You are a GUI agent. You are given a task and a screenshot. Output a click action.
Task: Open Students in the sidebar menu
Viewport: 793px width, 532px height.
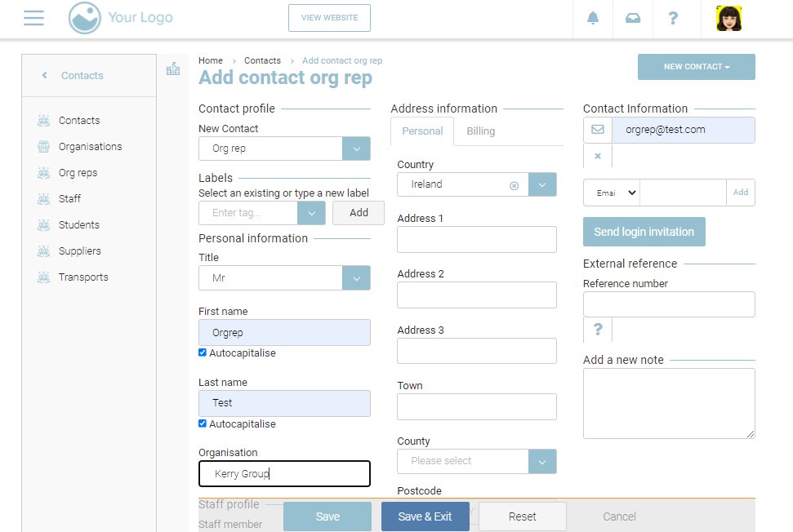(x=79, y=225)
